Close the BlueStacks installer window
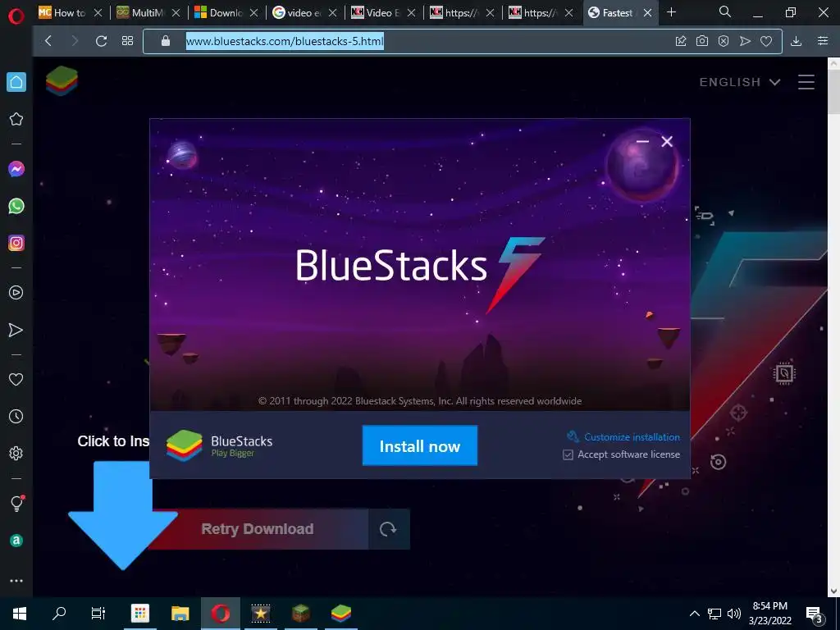This screenshot has width=840, height=630. click(x=667, y=141)
